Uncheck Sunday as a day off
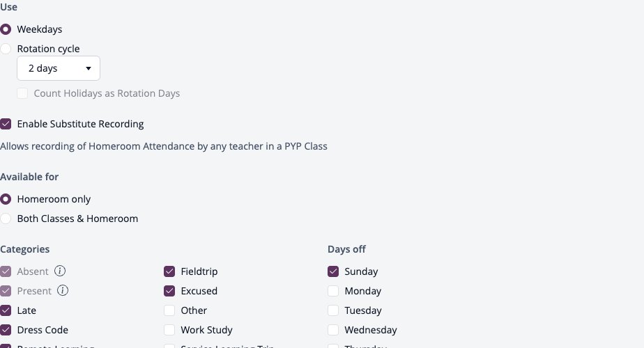 point(333,271)
